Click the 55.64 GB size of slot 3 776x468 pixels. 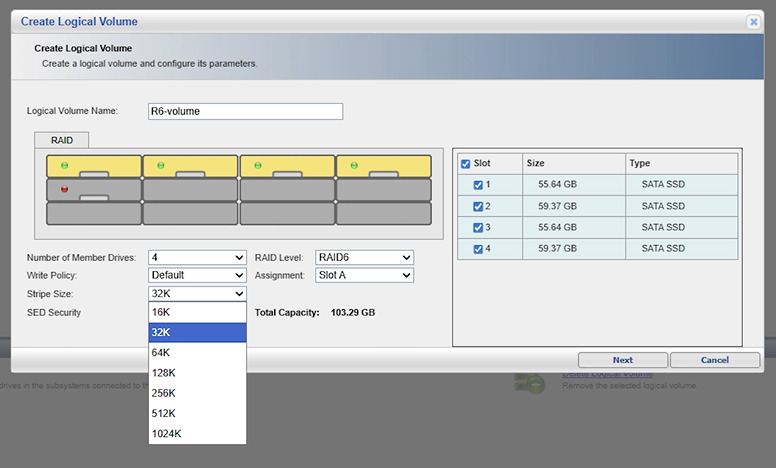coord(557,228)
